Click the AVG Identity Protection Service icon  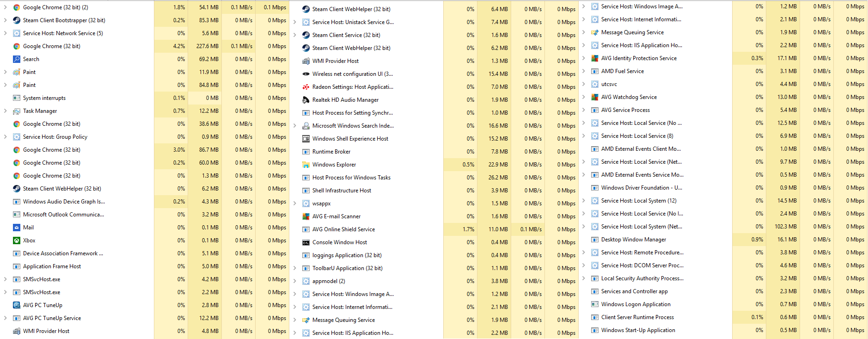[595, 58]
